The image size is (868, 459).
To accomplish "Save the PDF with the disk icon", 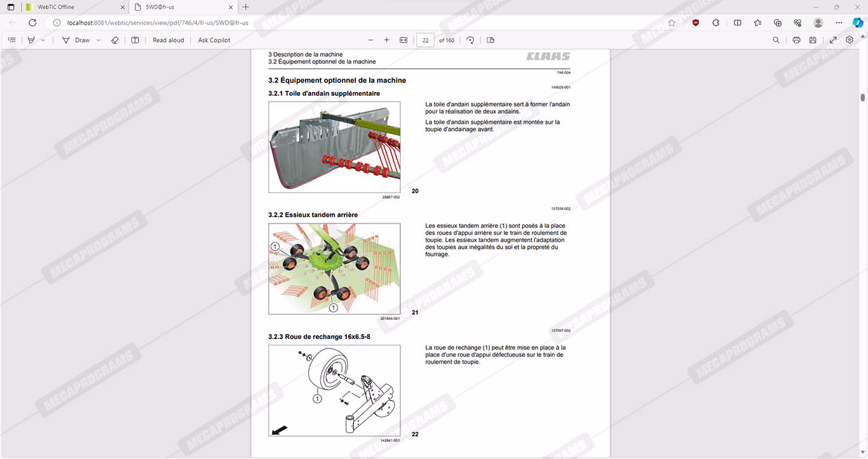I will (813, 40).
